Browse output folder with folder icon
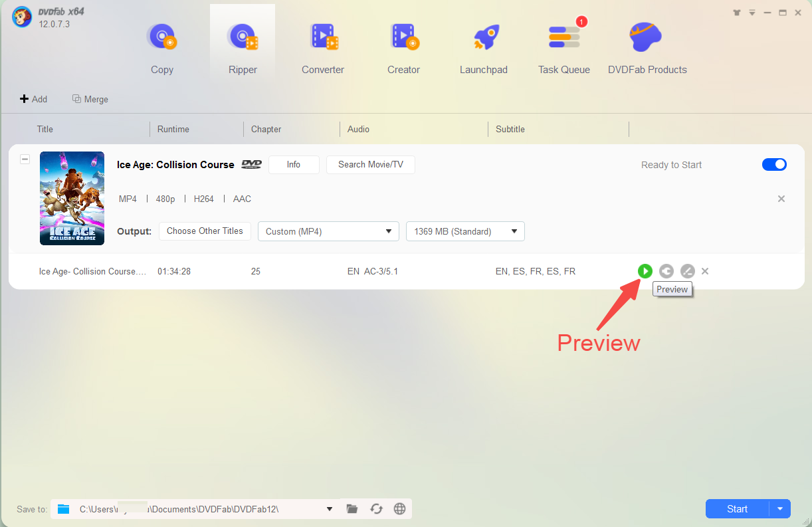This screenshot has width=812, height=527. tap(352, 509)
